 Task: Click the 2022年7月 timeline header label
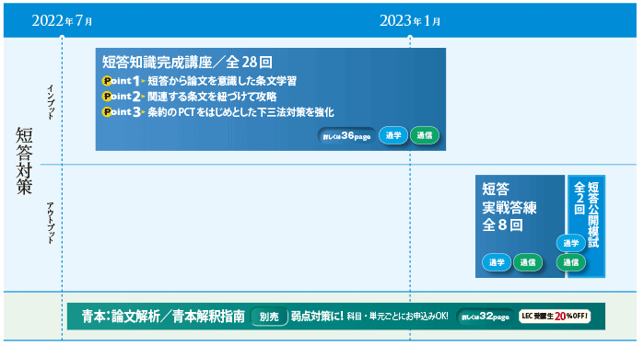tap(62, 20)
